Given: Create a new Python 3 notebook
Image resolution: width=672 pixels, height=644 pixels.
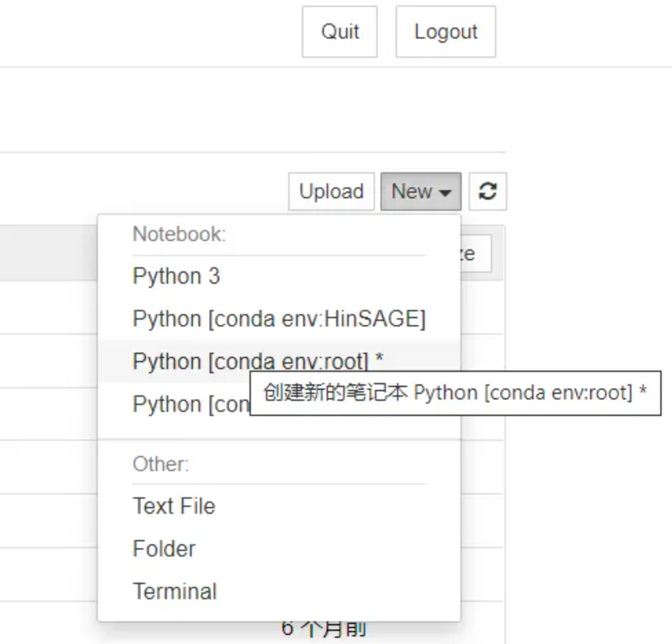Looking at the screenshot, I should click(176, 276).
